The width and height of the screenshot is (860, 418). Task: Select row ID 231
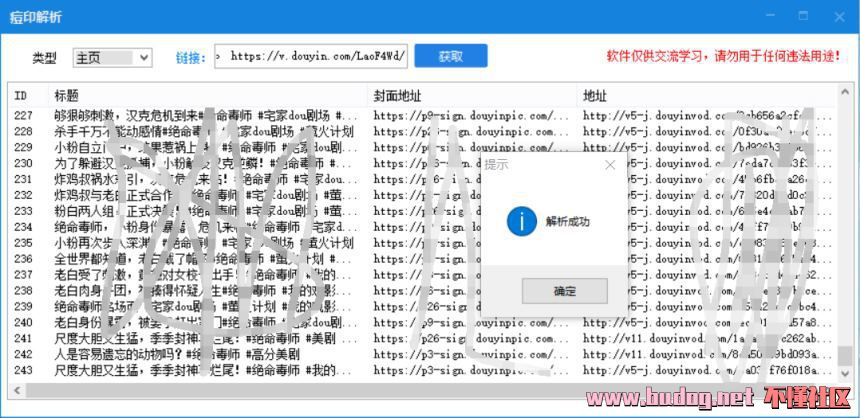pos(422,179)
